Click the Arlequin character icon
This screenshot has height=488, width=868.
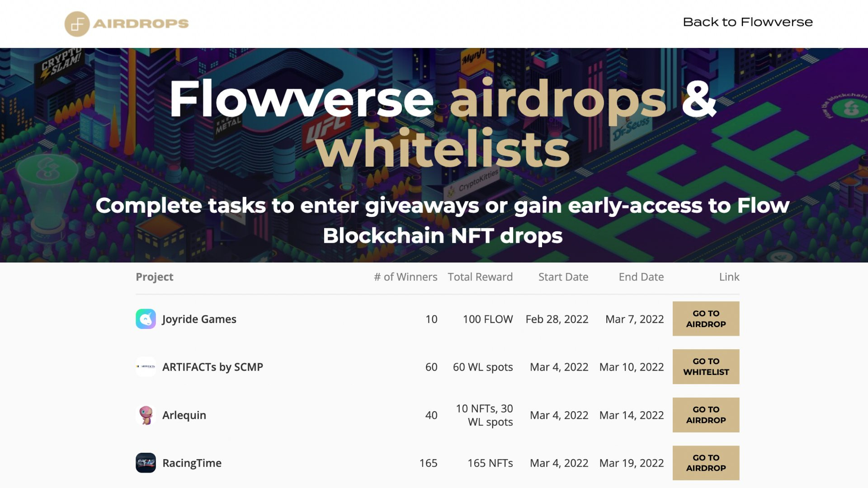pos(146,415)
